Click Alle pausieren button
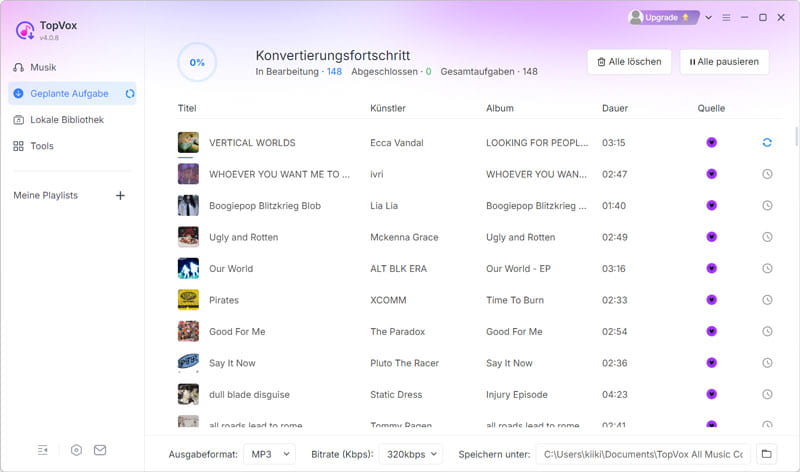 [x=724, y=62]
